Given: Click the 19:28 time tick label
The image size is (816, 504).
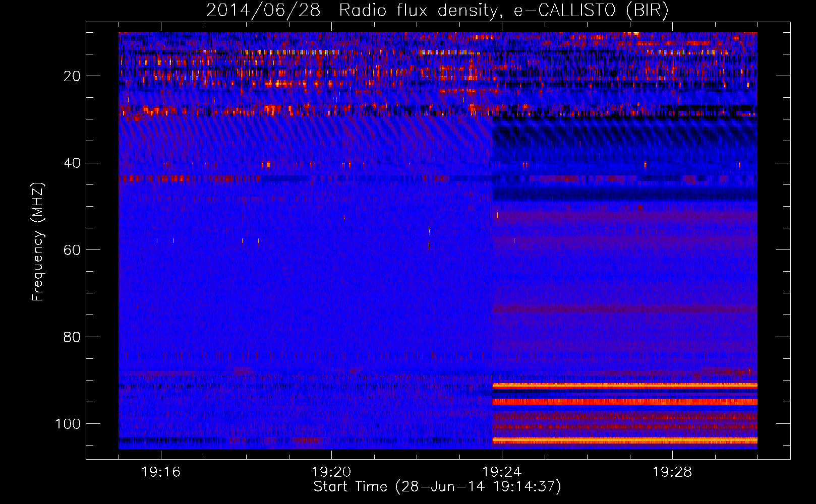Looking at the screenshot, I should click(672, 472).
